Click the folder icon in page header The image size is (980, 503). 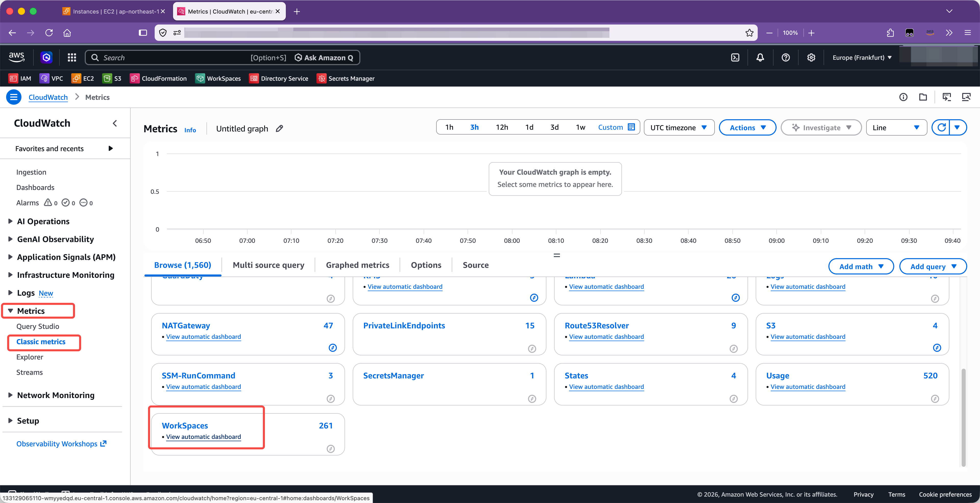click(923, 97)
